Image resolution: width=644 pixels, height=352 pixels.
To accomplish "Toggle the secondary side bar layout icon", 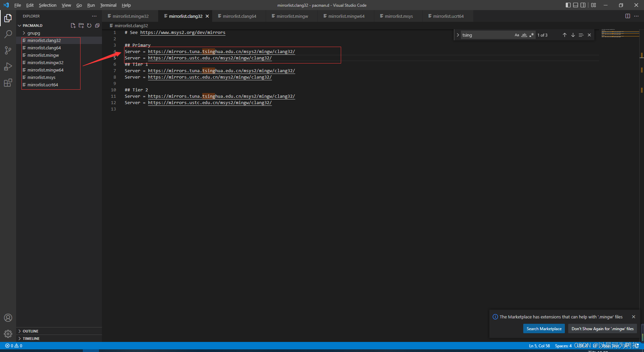I will pyautogui.click(x=583, y=5).
